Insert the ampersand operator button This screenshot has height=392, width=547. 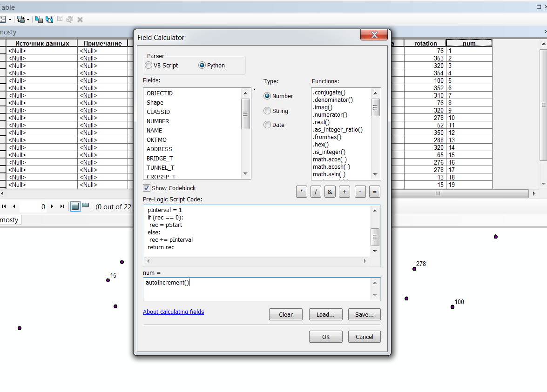click(x=330, y=192)
